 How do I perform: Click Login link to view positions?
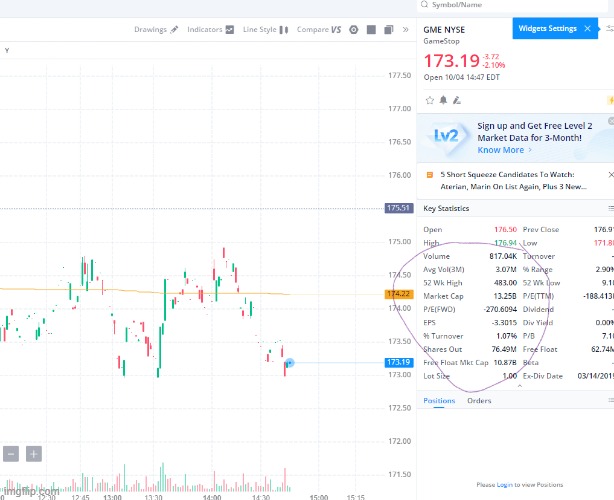pos(503,484)
